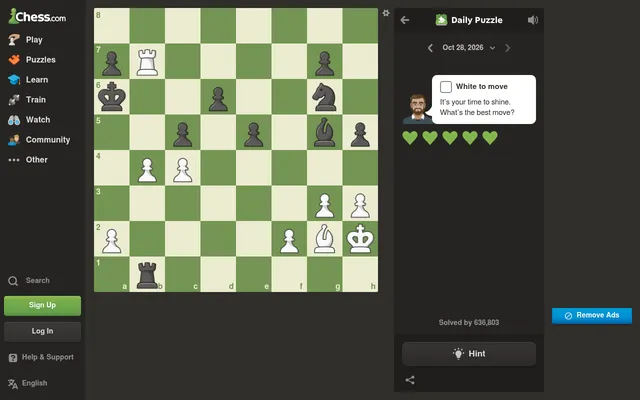Open the Chess.com home logo
The width and height of the screenshot is (640, 400).
[x=37, y=16]
